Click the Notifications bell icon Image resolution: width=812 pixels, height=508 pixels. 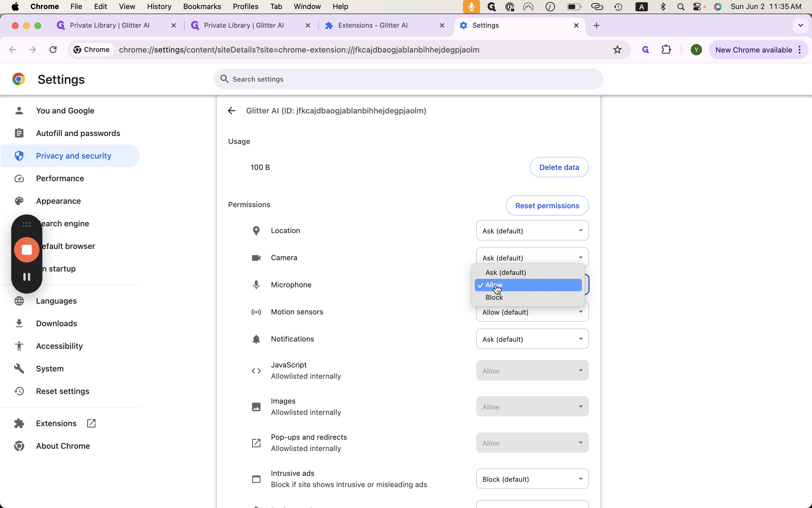[256, 339]
